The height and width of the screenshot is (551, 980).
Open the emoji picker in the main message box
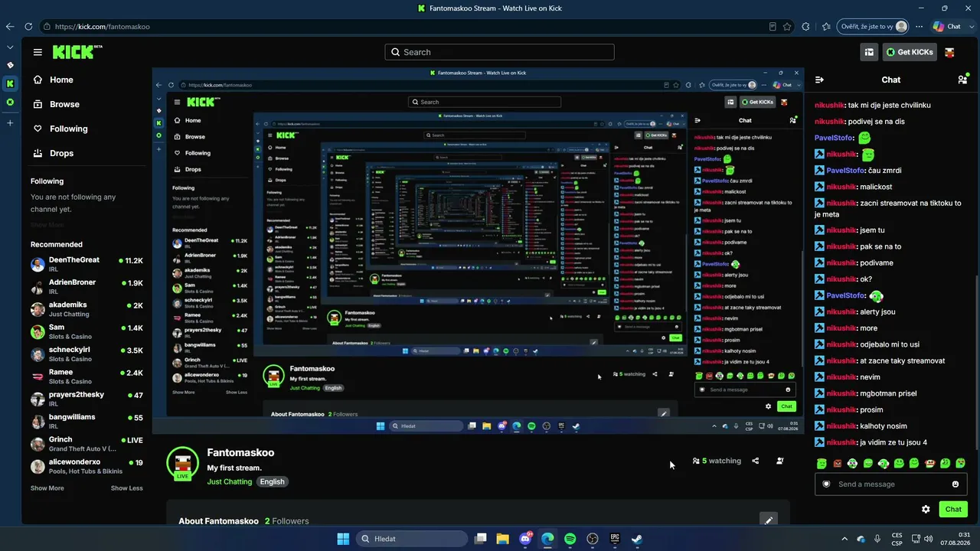(955, 484)
